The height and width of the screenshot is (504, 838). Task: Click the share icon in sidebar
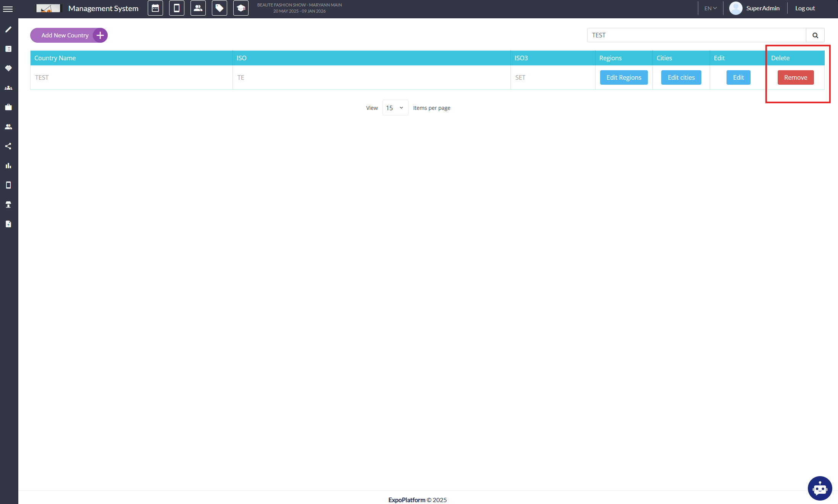[x=8, y=146]
